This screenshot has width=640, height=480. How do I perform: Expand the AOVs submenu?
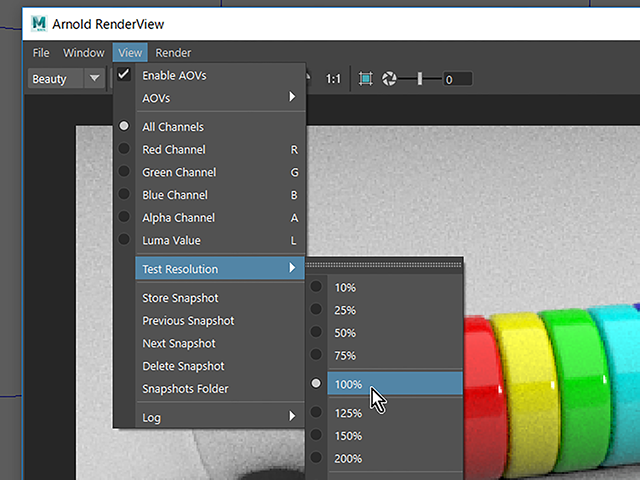click(220, 98)
